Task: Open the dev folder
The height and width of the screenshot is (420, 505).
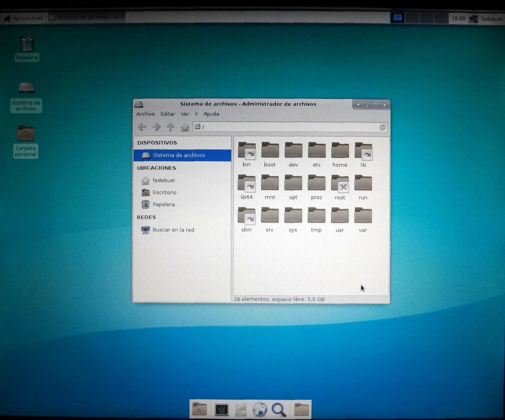Action: click(293, 154)
